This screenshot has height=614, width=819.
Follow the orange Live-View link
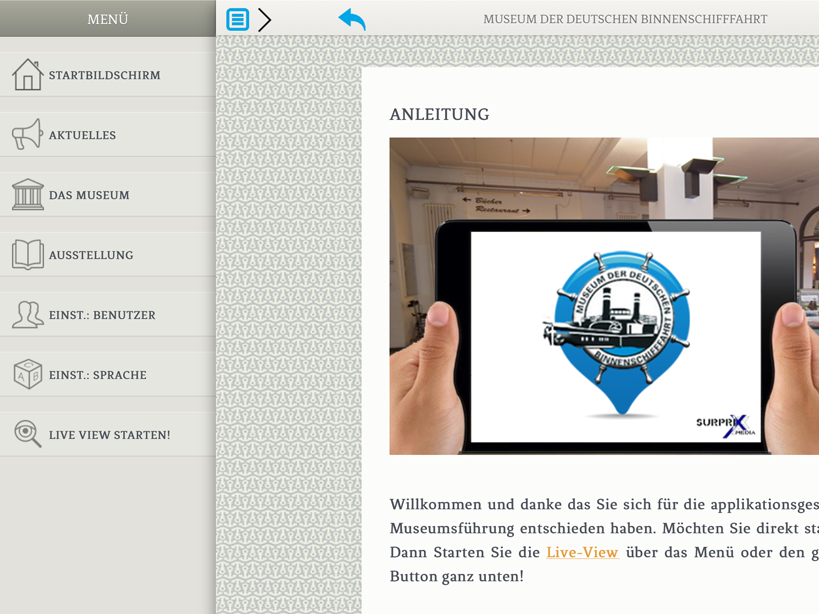[582, 552]
